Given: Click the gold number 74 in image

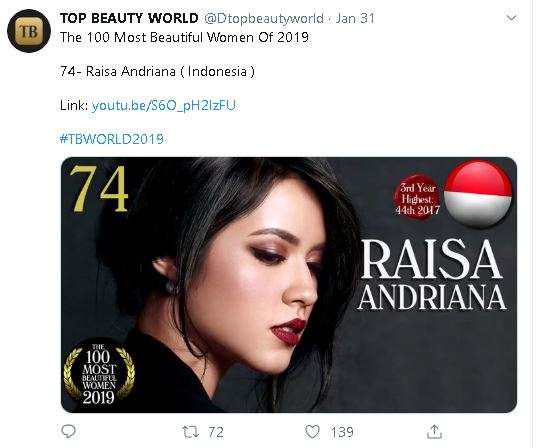Looking at the screenshot, I should (99, 189).
